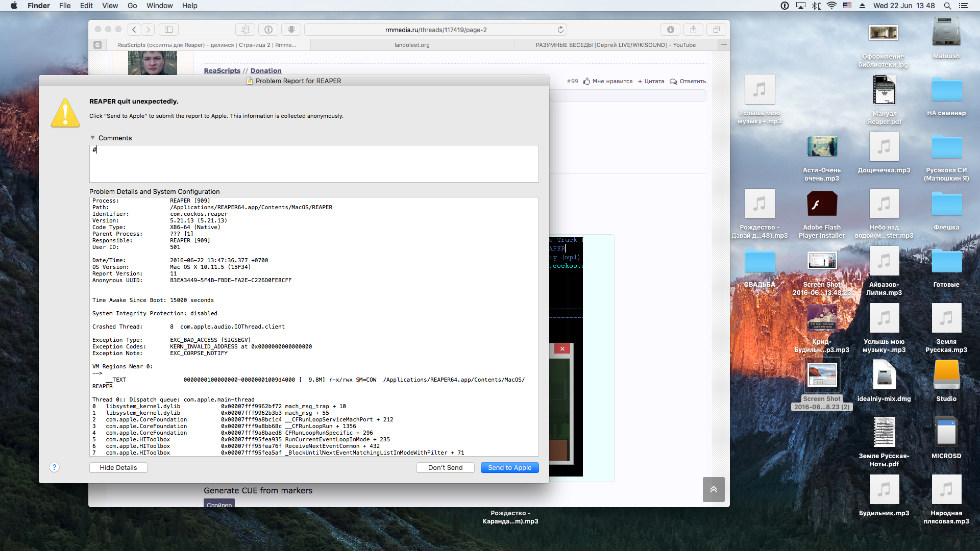
Task: Click the Safari reload page icon
Action: tap(560, 30)
